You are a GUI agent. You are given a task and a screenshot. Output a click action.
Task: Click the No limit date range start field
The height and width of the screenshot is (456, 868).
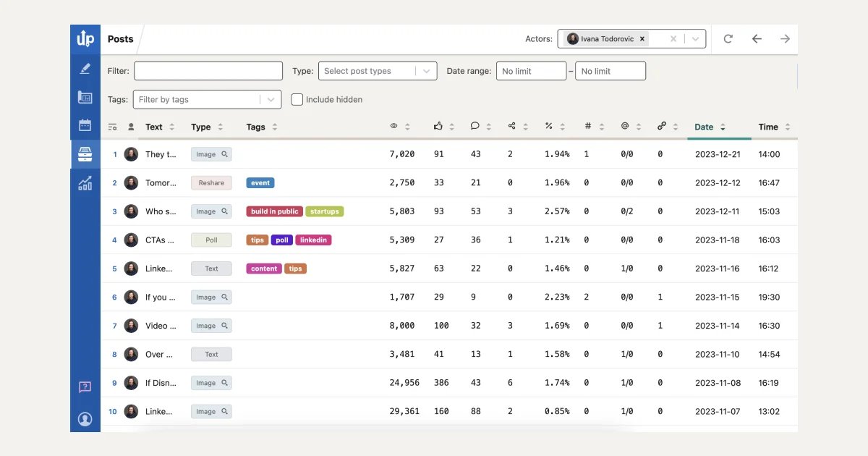tap(531, 71)
